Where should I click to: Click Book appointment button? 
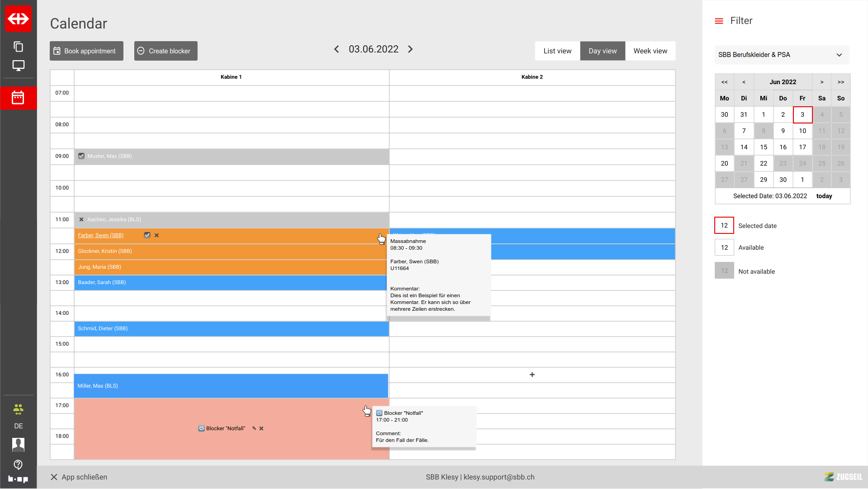pyautogui.click(x=86, y=51)
